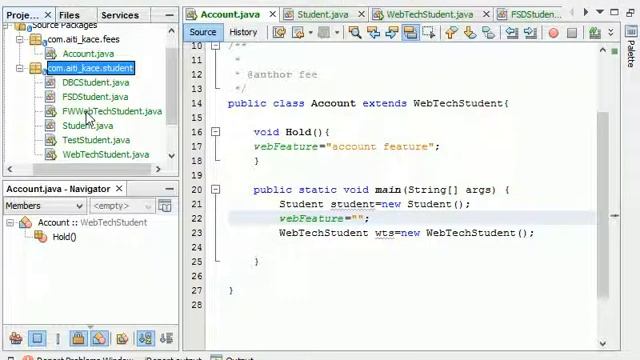Toggle Show Fields filter
This screenshot has width=640, height=360.
[37, 338]
